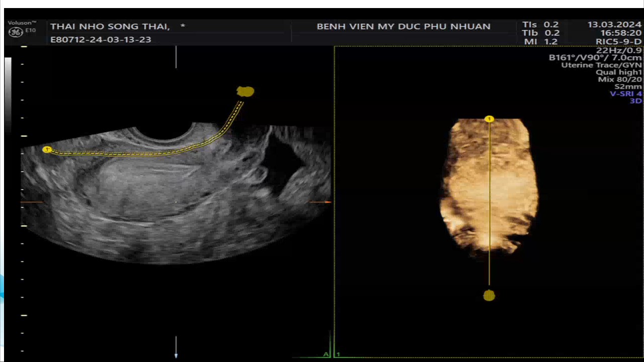The image size is (644, 362).
Task: Click the bottom yellow blob below the 3D uterus
Action: coord(489,296)
